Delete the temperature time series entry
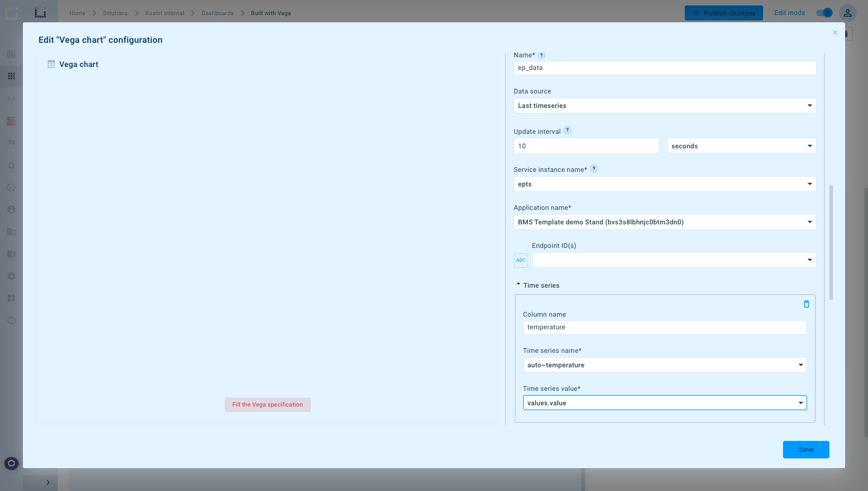Screen dimensions: 868x491 pyautogui.click(x=807, y=304)
